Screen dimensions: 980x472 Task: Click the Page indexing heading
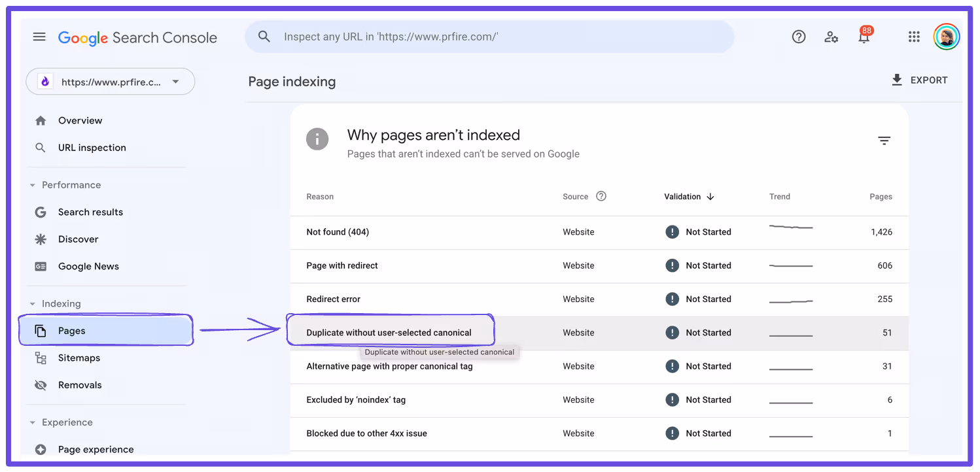click(292, 82)
